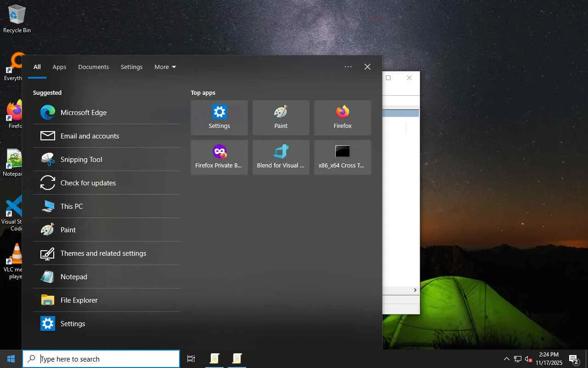This screenshot has height=368, width=588.
Task: Launch the Firefox Private Browsing tile
Action: click(x=219, y=157)
